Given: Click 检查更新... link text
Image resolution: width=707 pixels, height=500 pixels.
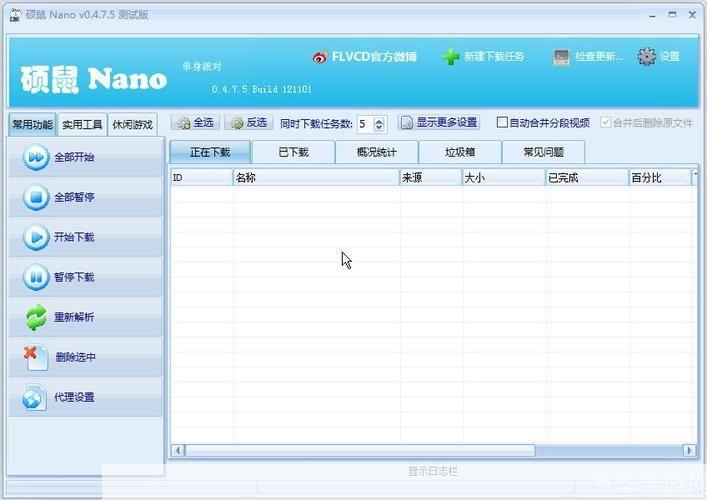Looking at the screenshot, I should [599, 57].
